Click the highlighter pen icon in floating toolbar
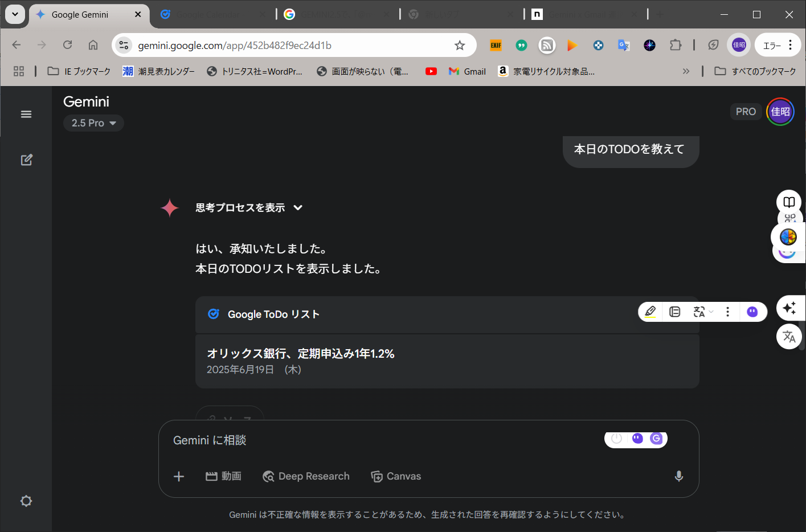 650,312
